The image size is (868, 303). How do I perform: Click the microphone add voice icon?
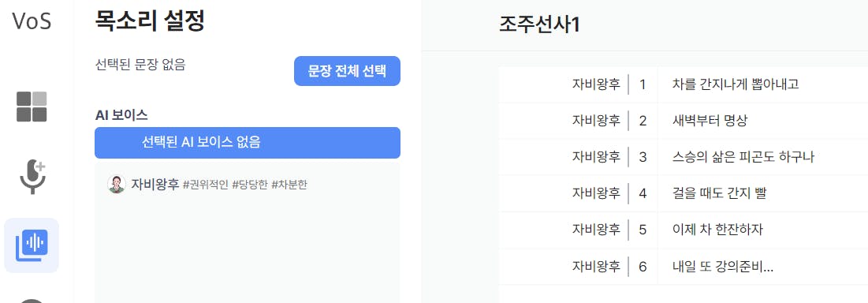click(32, 177)
